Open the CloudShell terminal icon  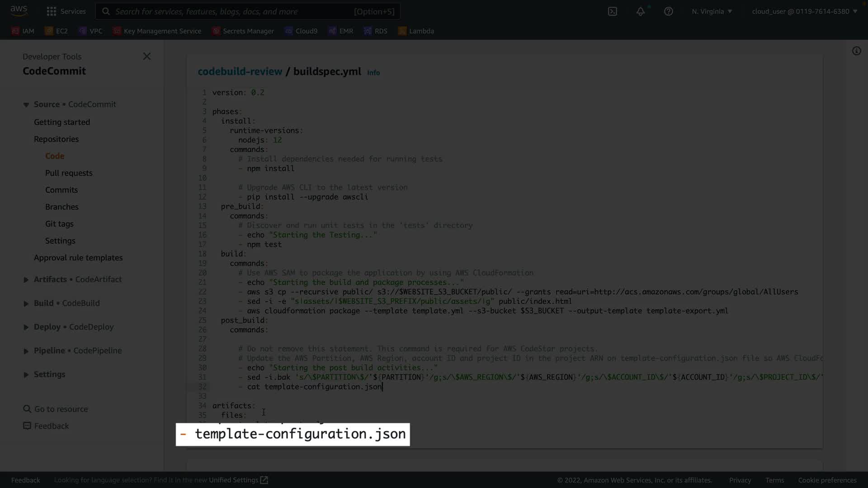click(613, 11)
